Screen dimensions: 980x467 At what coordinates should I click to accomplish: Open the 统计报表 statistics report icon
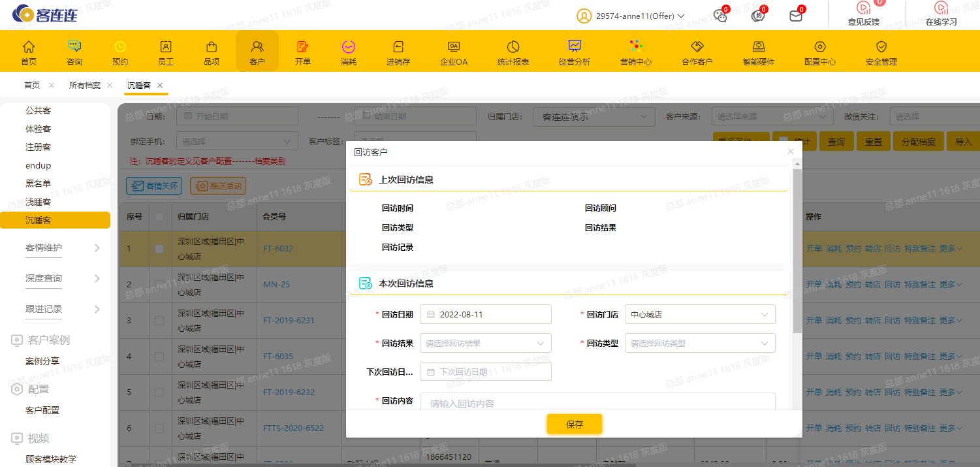coord(513,47)
